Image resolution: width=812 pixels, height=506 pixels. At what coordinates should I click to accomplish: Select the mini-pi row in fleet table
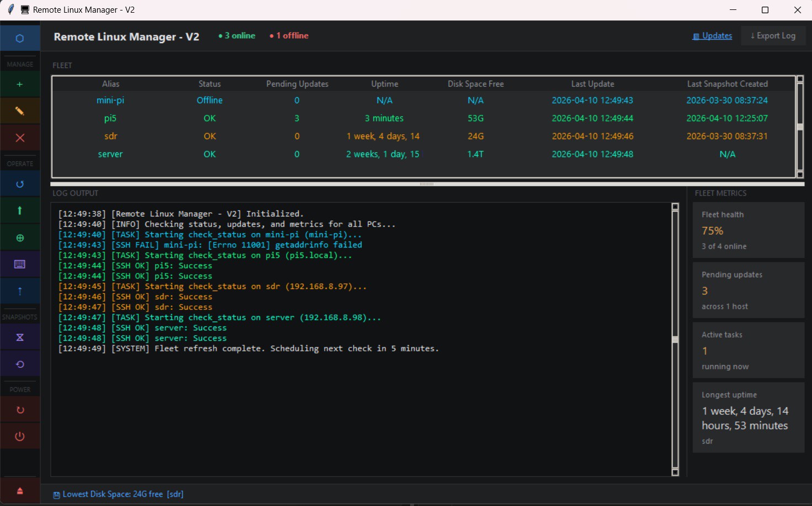click(110, 101)
